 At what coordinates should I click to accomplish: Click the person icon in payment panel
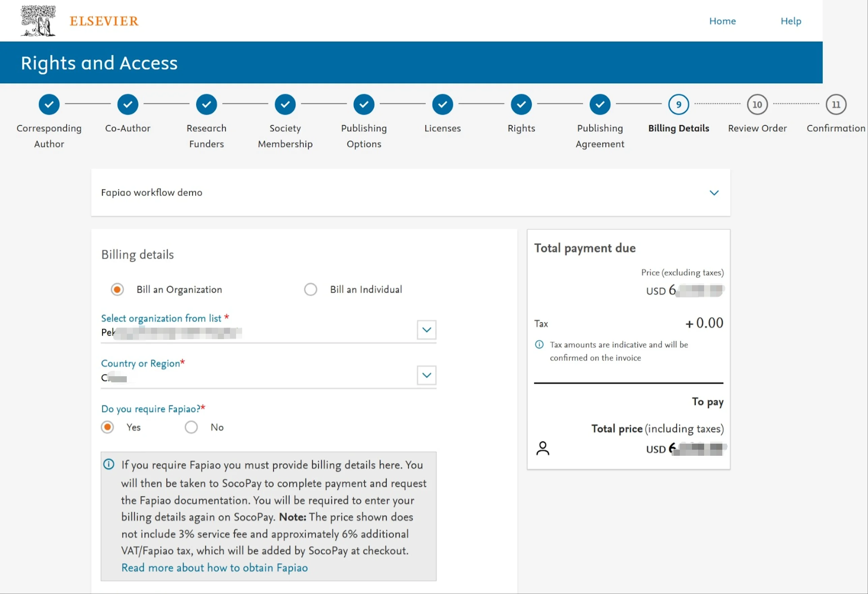[543, 448]
